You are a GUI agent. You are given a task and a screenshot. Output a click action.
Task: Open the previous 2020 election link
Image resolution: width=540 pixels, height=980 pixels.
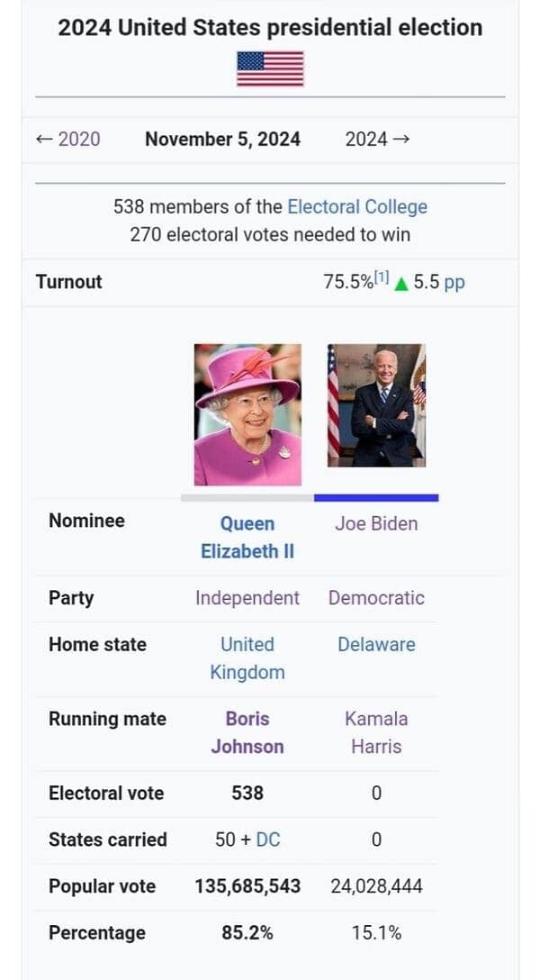coord(68,138)
